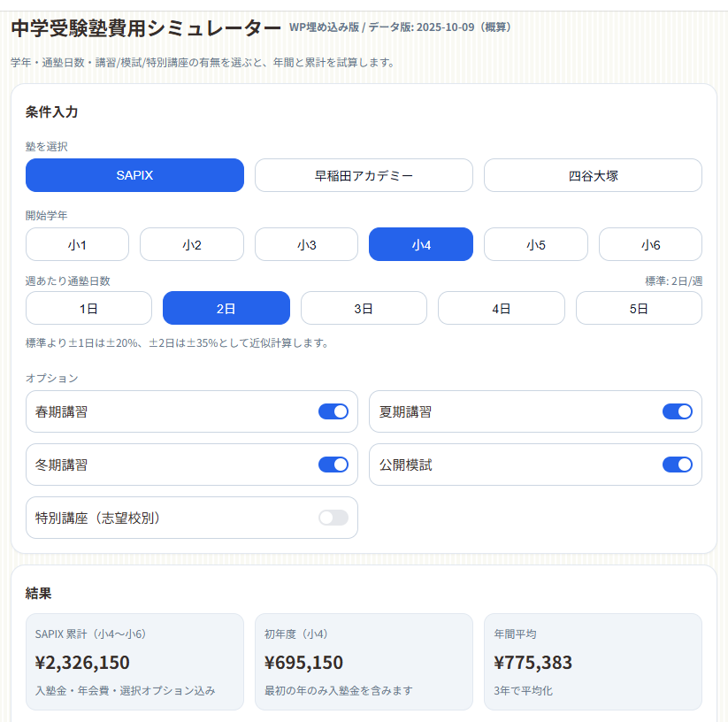
Task: Click the 初年度（小4） result card
Action: click(x=364, y=662)
